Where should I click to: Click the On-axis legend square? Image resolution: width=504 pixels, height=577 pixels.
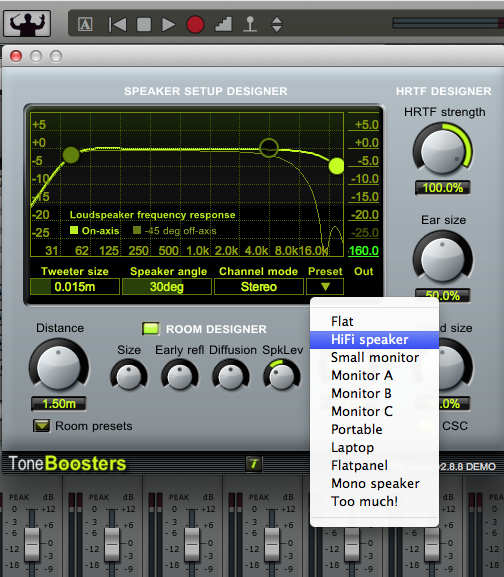[x=74, y=230]
